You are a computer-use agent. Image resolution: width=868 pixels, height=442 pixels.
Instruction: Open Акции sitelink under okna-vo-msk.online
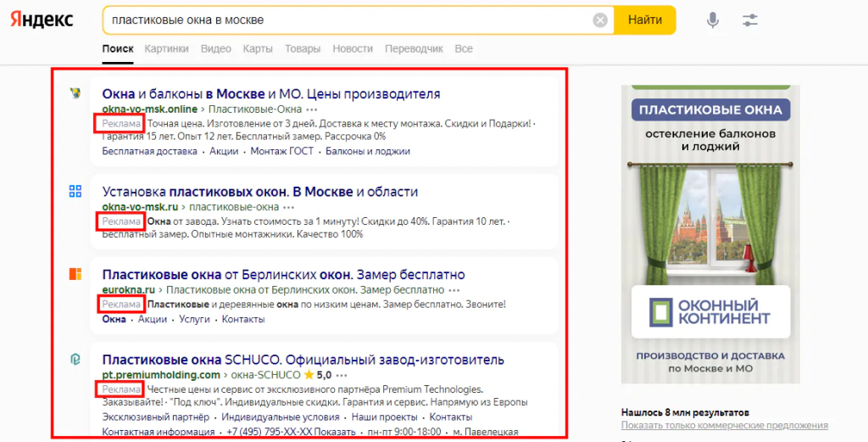tap(224, 151)
